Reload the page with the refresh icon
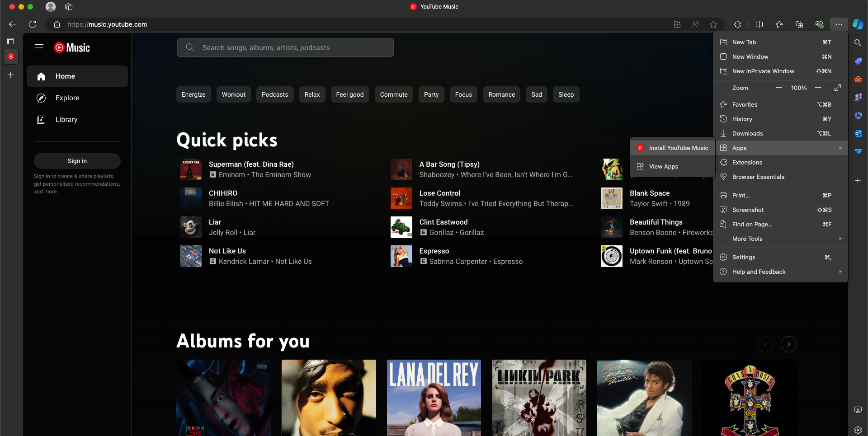The width and height of the screenshot is (868, 436). 33,24
